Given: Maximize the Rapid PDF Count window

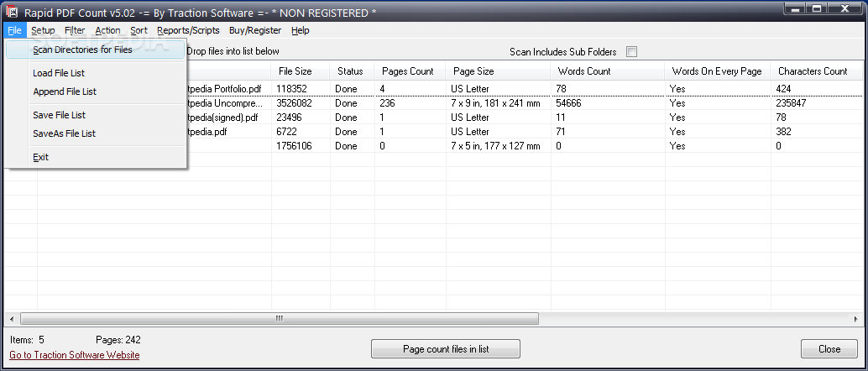Looking at the screenshot, I should point(817,8).
